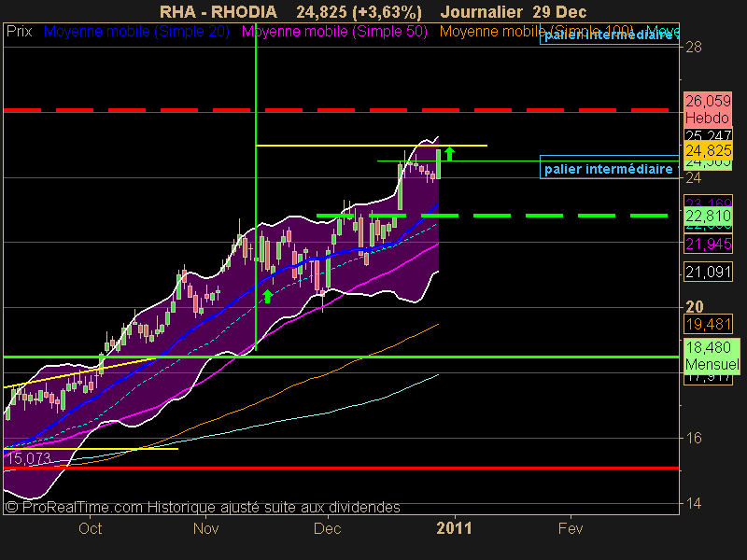The image size is (747, 560).
Task: Click the Dec label on time axis
Action: (x=328, y=528)
